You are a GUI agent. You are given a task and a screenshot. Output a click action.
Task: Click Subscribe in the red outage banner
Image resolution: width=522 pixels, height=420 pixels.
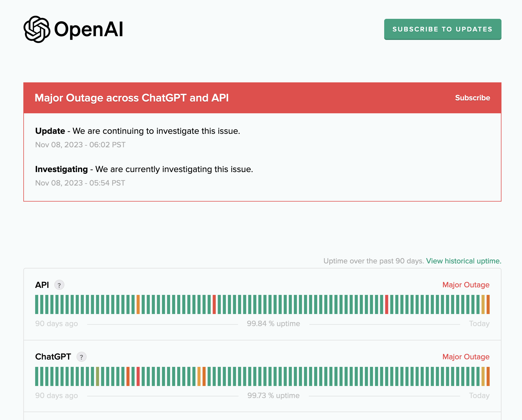coord(472,98)
